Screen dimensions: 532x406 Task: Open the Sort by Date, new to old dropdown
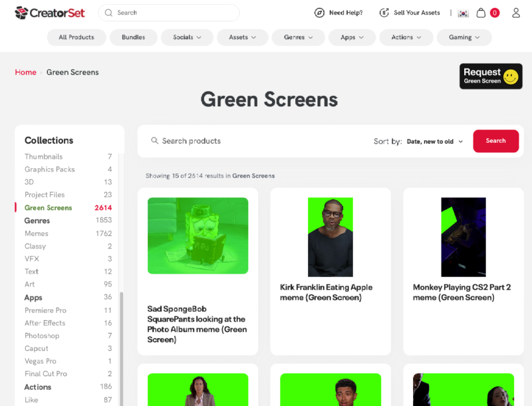435,142
